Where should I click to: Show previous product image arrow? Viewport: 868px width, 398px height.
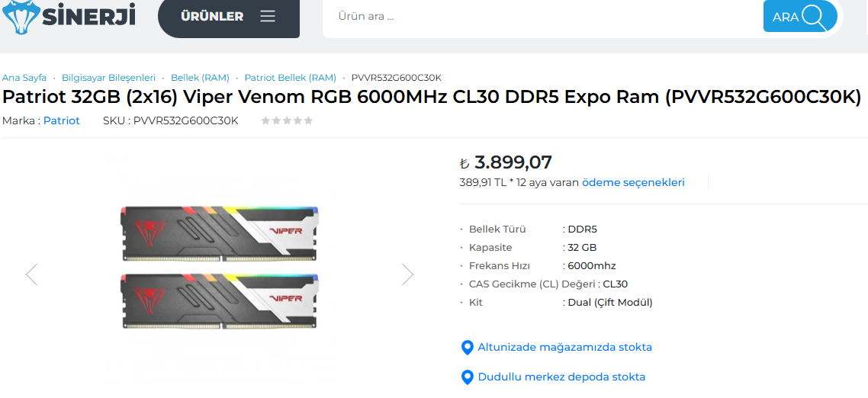[31, 274]
